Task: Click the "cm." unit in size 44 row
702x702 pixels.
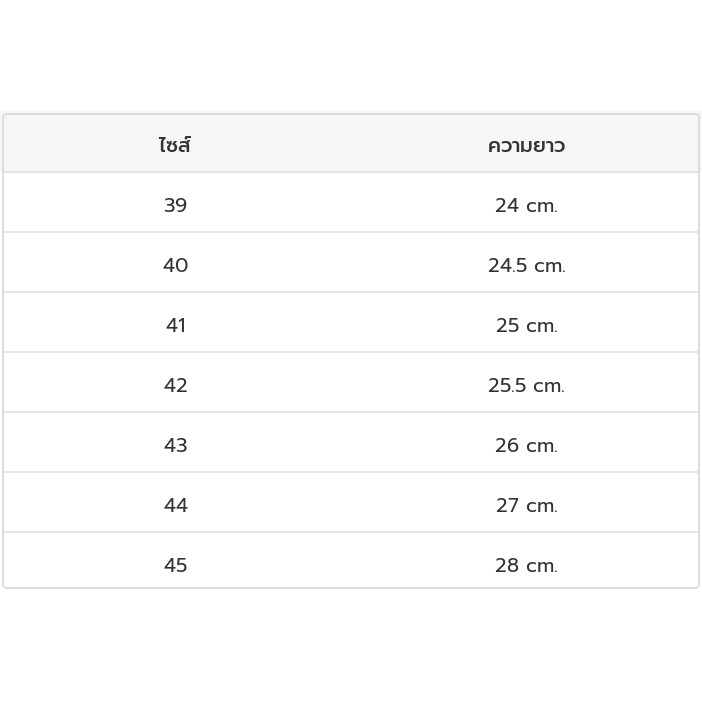Action: click(542, 507)
